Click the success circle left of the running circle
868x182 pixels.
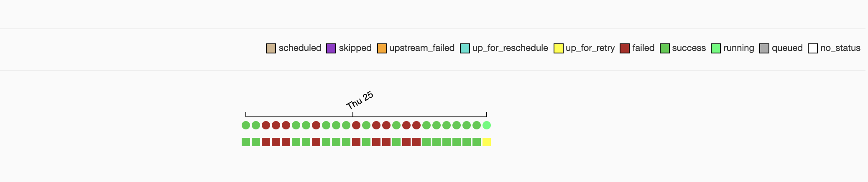tap(477, 125)
